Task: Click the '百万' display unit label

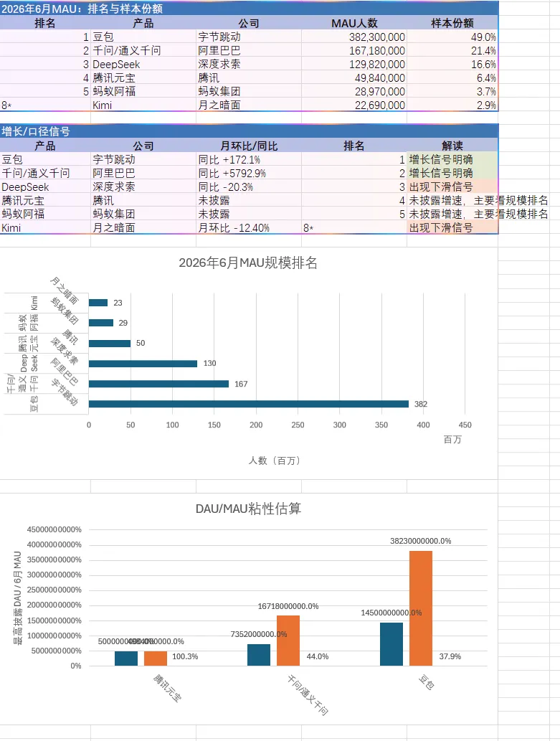Action: tap(452, 440)
